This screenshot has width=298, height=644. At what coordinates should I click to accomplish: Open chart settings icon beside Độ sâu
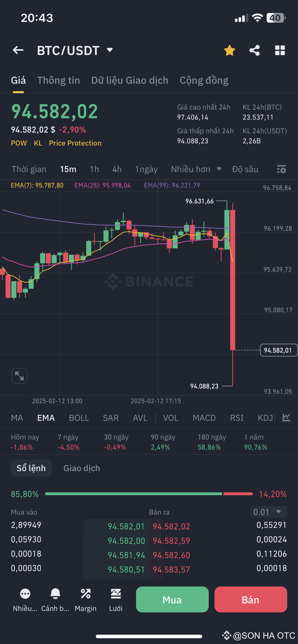(x=281, y=169)
